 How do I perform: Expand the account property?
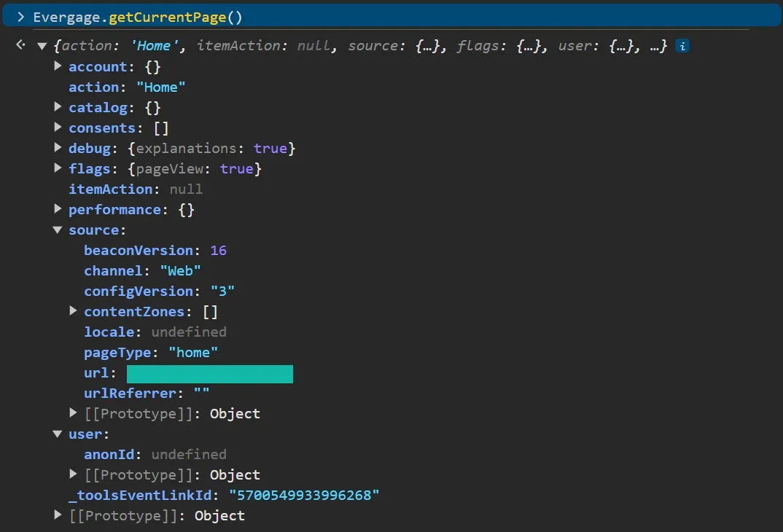pos(58,66)
